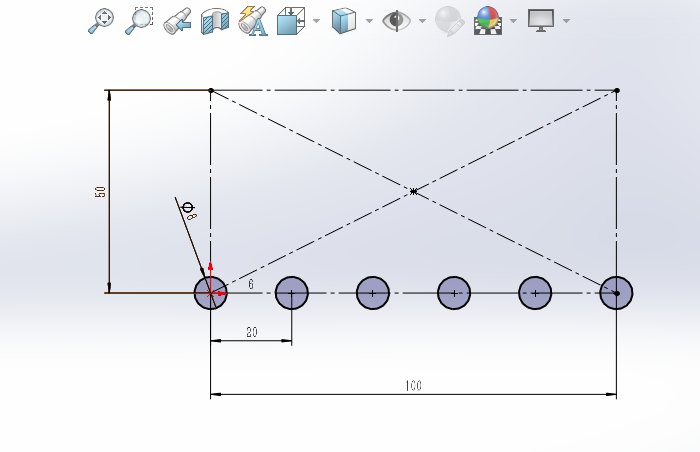Activate the Section View tool
The image size is (700, 452).
coord(215,21)
